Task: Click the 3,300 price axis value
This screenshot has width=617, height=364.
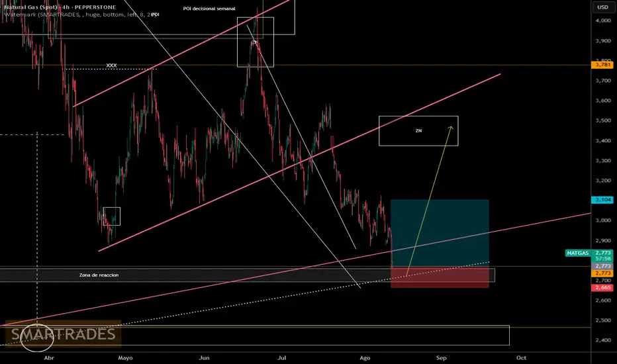Action: (x=603, y=161)
